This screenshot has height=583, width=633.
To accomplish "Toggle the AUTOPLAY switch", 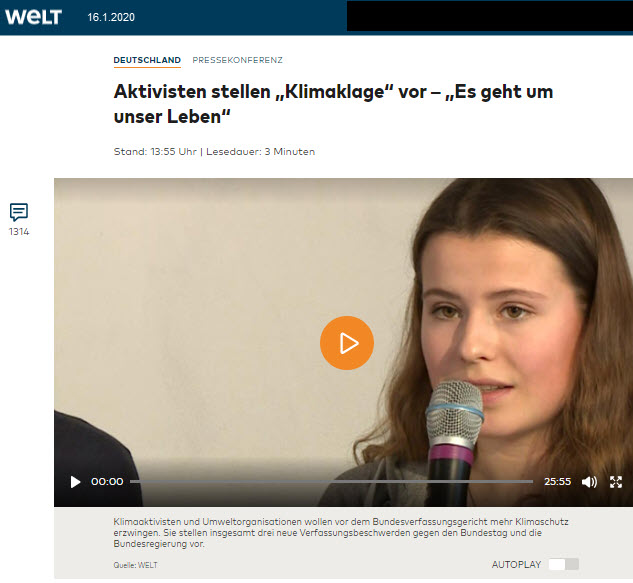I will pyautogui.click(x=564, y=564).
